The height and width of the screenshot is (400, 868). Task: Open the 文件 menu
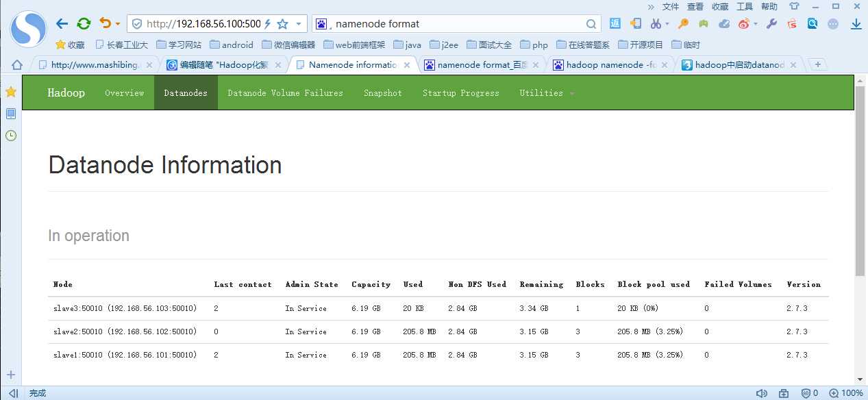click(671, 6)
